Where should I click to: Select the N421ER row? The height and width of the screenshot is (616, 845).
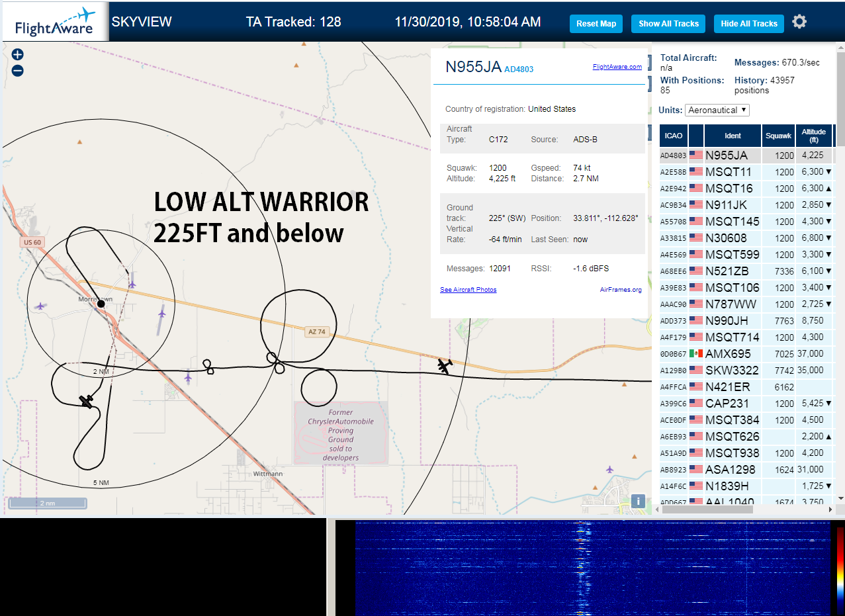[746, 387]
